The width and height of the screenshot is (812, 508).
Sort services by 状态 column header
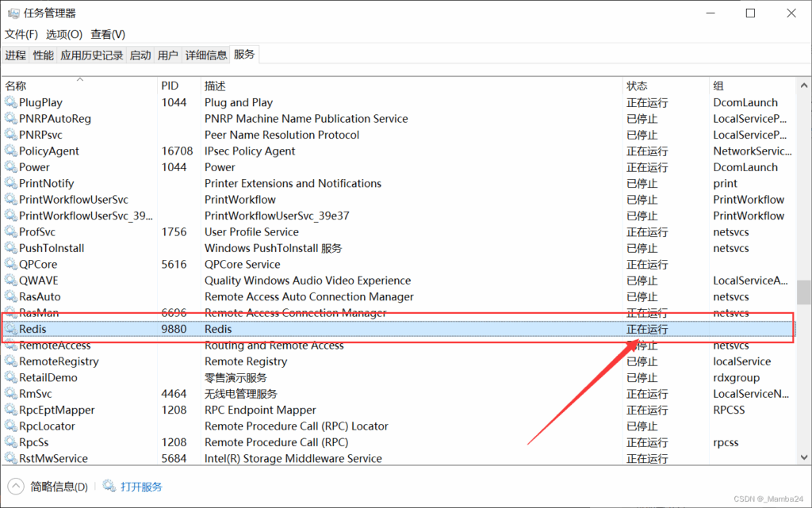(637, 86)
